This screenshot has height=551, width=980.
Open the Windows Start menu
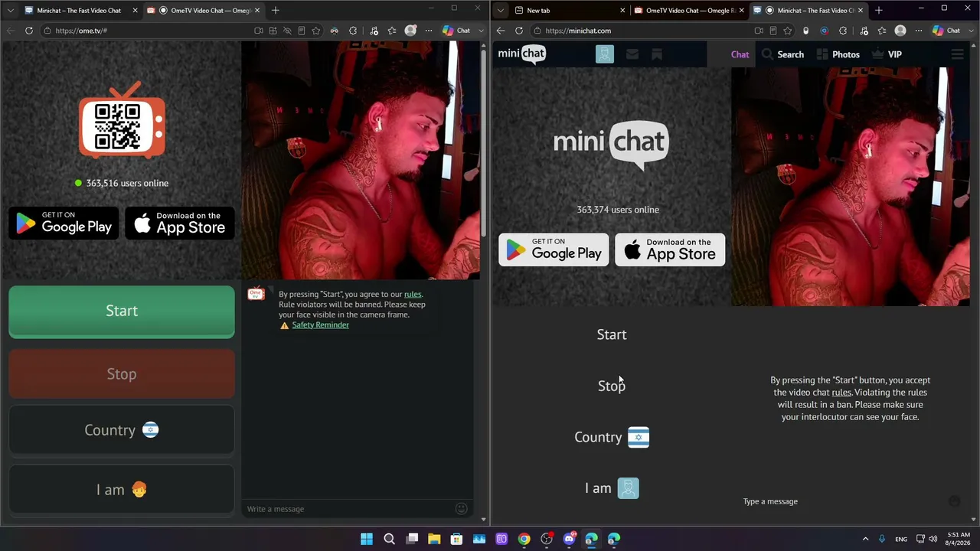click(x=367, y=539)
